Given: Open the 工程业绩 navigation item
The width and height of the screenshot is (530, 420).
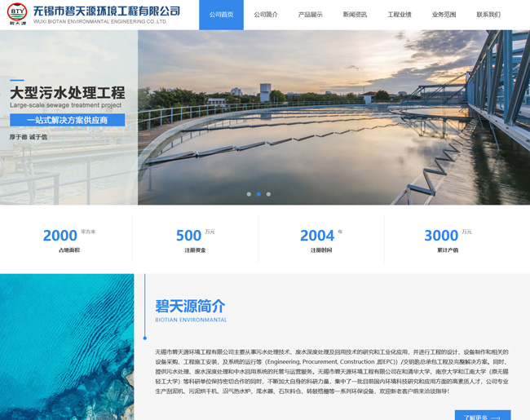Looking at the screenshot, I should (400, 15).
